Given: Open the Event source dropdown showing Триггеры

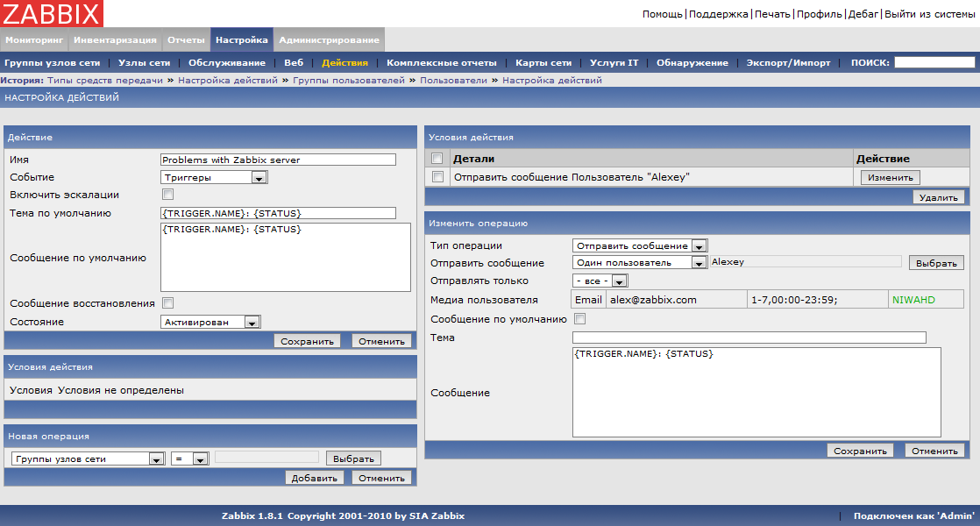Looking at the screenshot, I should pyautogui.click(x=214, y=177).
